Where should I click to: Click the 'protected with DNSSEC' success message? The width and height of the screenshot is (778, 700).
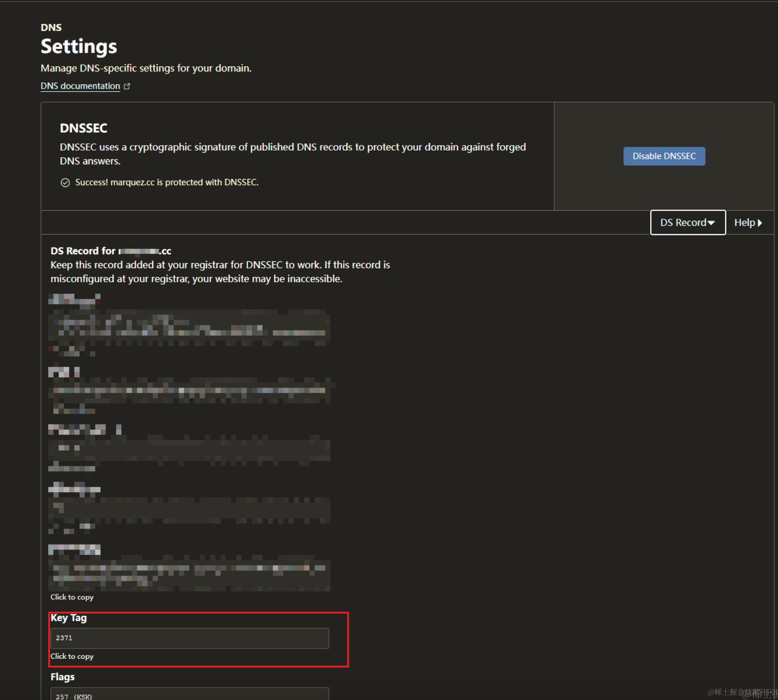pyautogui.click(x=167, y=182)
